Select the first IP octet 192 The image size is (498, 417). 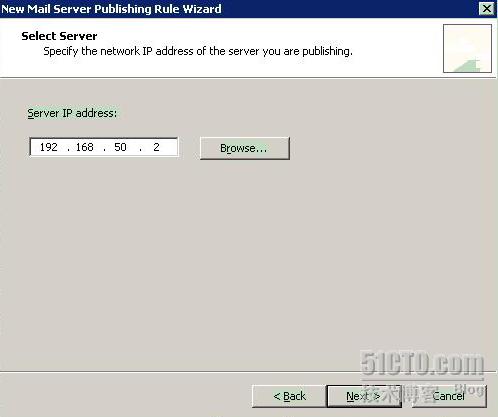tap(49, 147)
